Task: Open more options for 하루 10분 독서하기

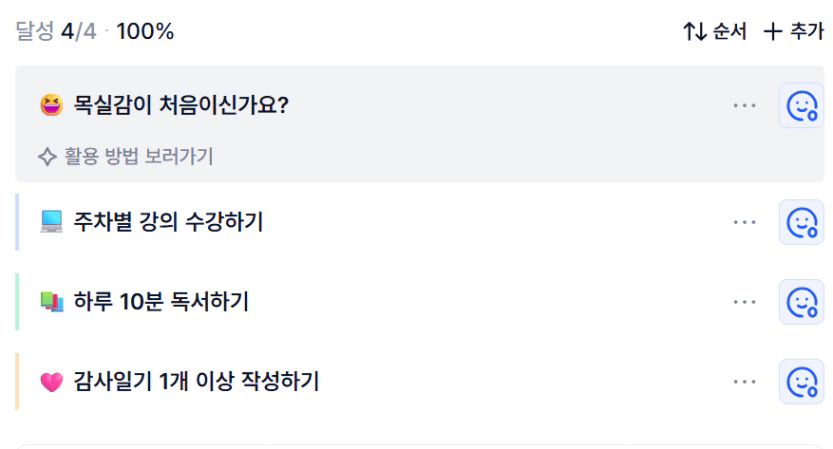Action: pos(744,301)
